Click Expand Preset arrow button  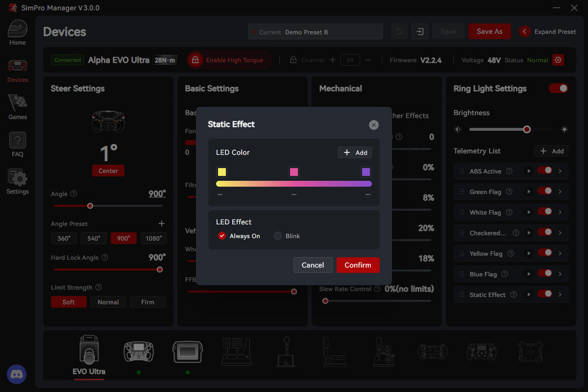(525, 31)
